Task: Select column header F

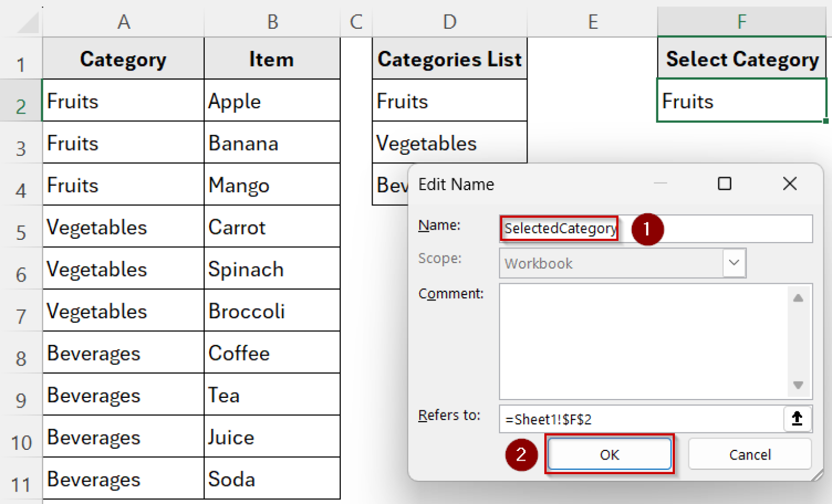Action: click(x=742, y=22)
